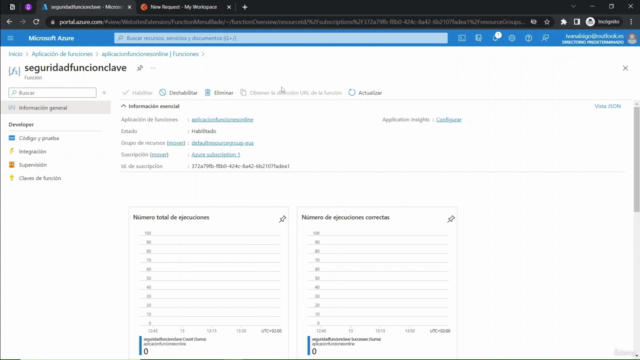The width and height of the screenshot is (640, 360).
Task: Open Vista JSON link
Action: pyautogui.click(x=607, y=106)
